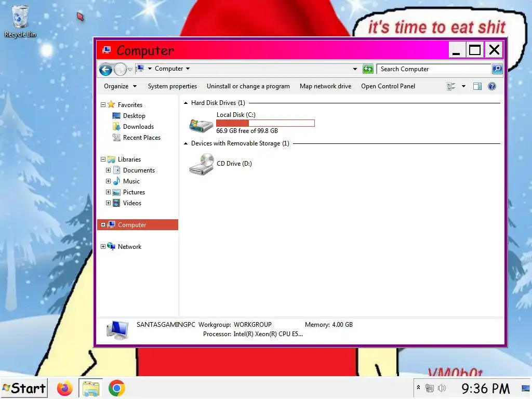The image size is (532, 399).
Task: Expand the Computer tree node
Action: click(103, 224)
